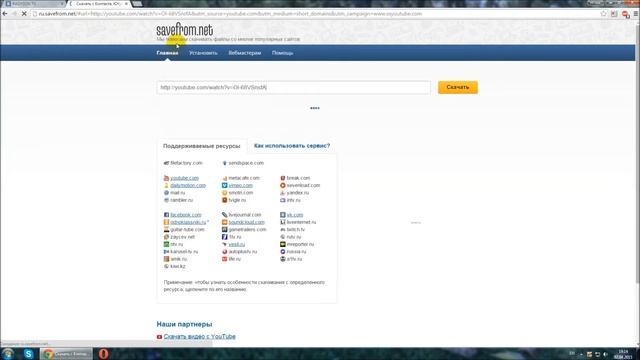Click the sevenload.com icon
Screen dimensions: 640x360
[282, 185]
